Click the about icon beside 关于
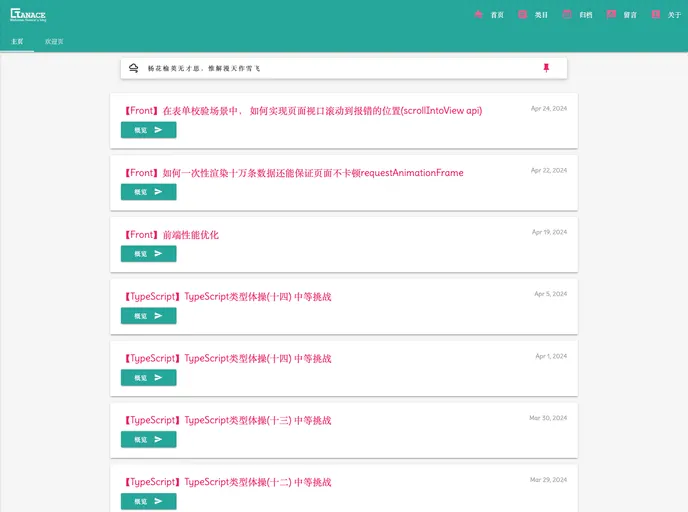The image size is (688, 512). (x=655, y=15)
